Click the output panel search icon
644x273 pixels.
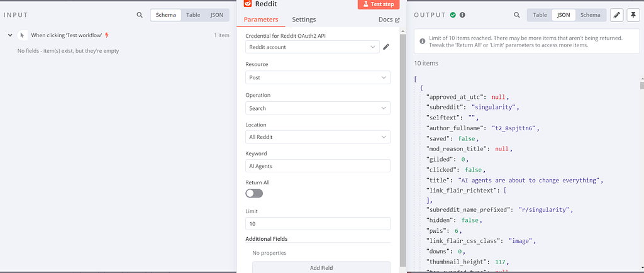tap(517, 14)
